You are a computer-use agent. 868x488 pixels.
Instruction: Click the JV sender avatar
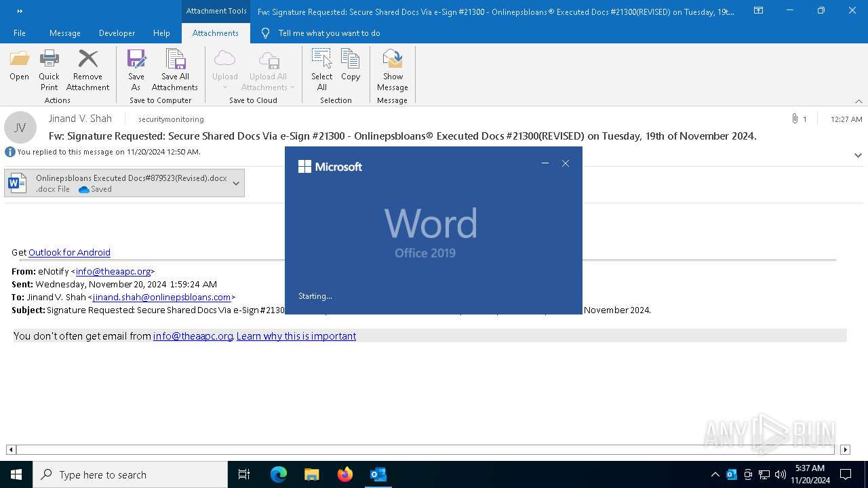pyautogui.click(x=20, y=127)
